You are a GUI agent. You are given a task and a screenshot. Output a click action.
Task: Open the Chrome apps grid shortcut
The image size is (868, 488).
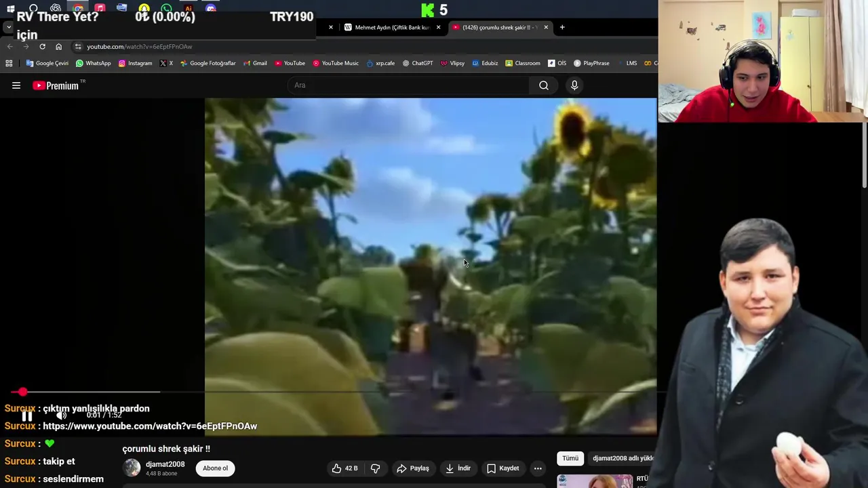pyautogui.click(x=9, y=63)
